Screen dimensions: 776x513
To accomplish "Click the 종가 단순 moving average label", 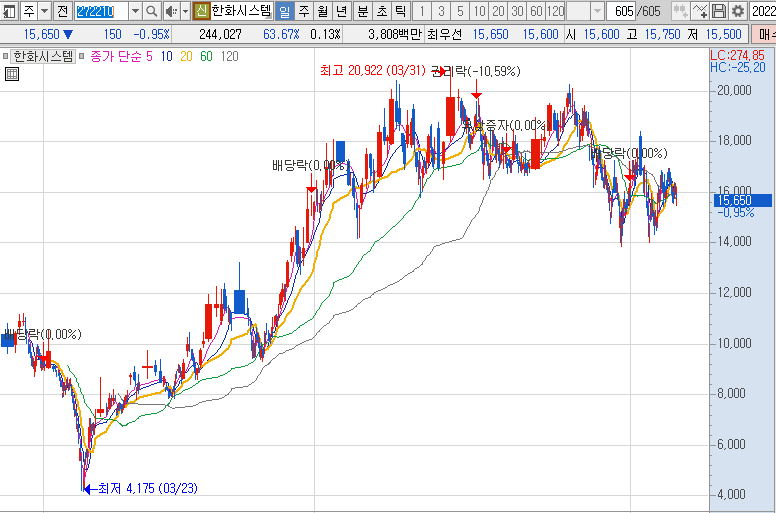I will click(116, 56).
